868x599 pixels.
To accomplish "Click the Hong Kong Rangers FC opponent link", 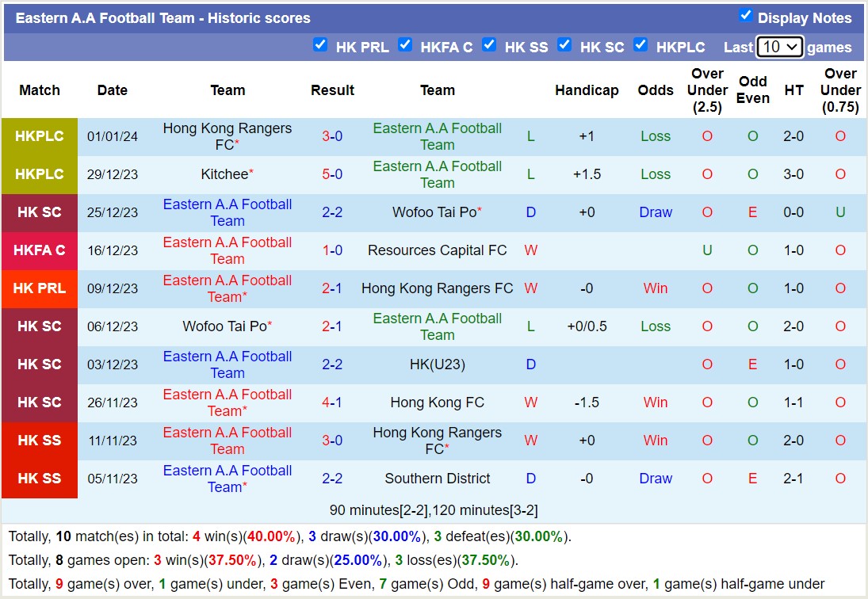I will click(437, 288).
